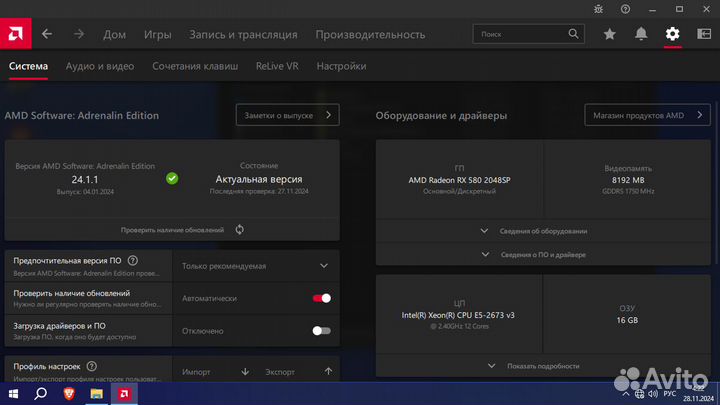Image resolution: width=720 pixels, height=405 pixels.
Task: Click the network globe tray icon
Action: tap(639, 394)
